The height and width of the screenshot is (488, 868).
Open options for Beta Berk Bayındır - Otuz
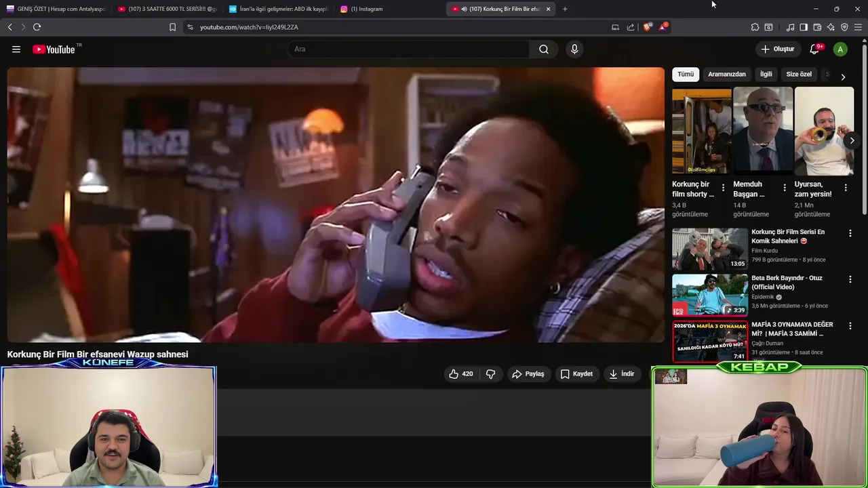850,279
